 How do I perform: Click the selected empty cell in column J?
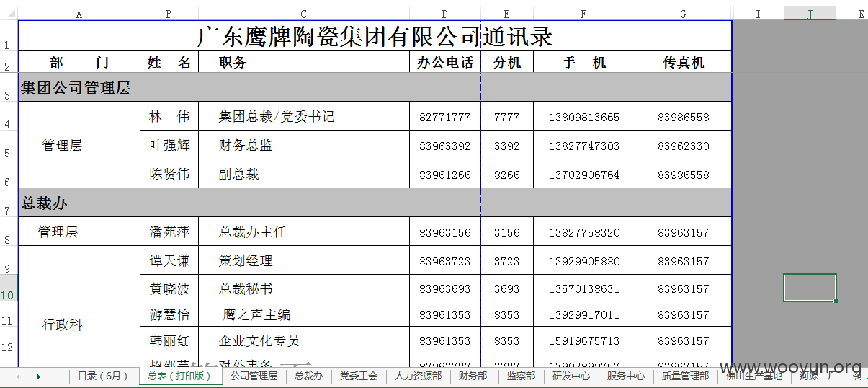(x=810, y=288)
